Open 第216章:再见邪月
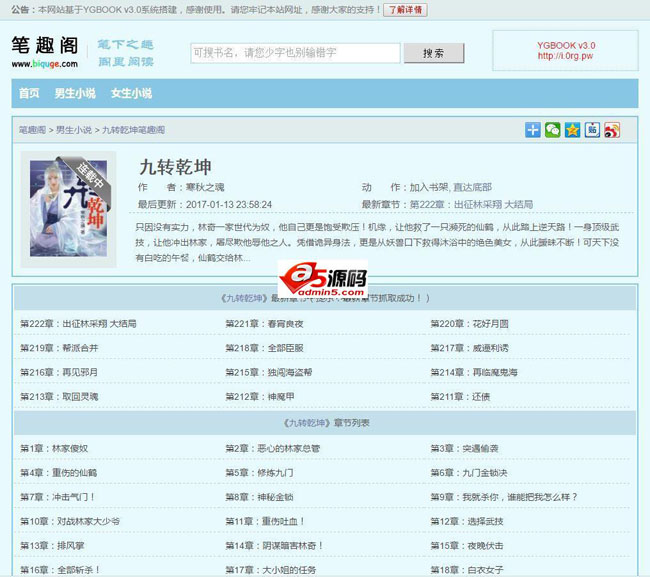The height and width of the screenshot is (577, 650). point(59,372)
